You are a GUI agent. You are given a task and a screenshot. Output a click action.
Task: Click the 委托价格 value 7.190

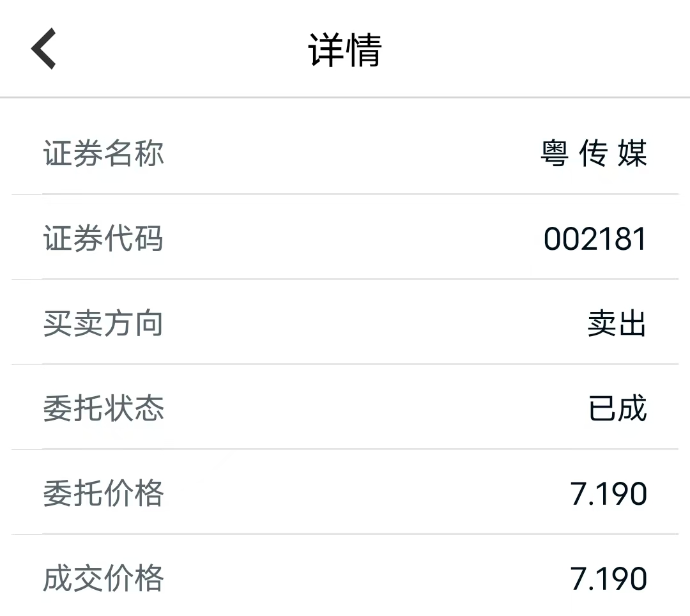click(x=609, y=494)
